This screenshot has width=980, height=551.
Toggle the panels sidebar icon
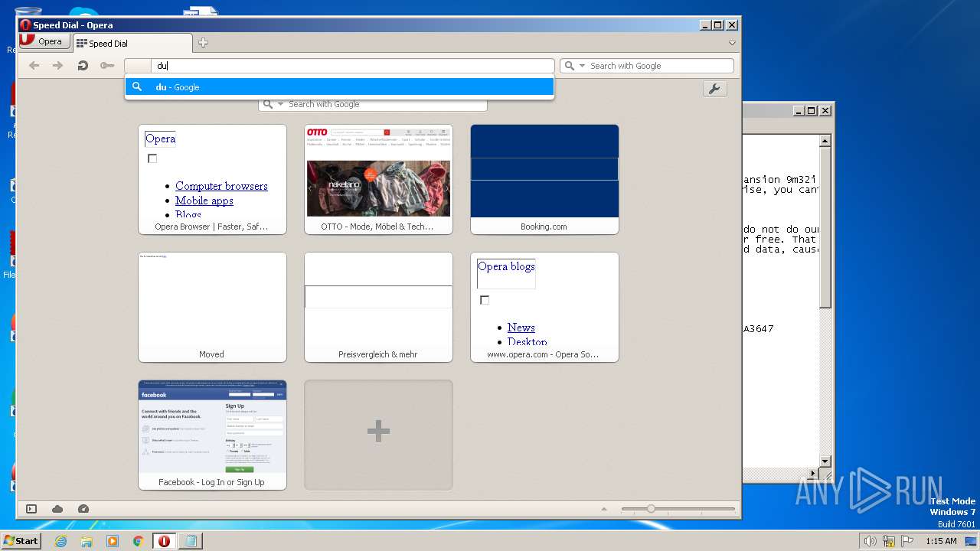[x=31, y=509]
